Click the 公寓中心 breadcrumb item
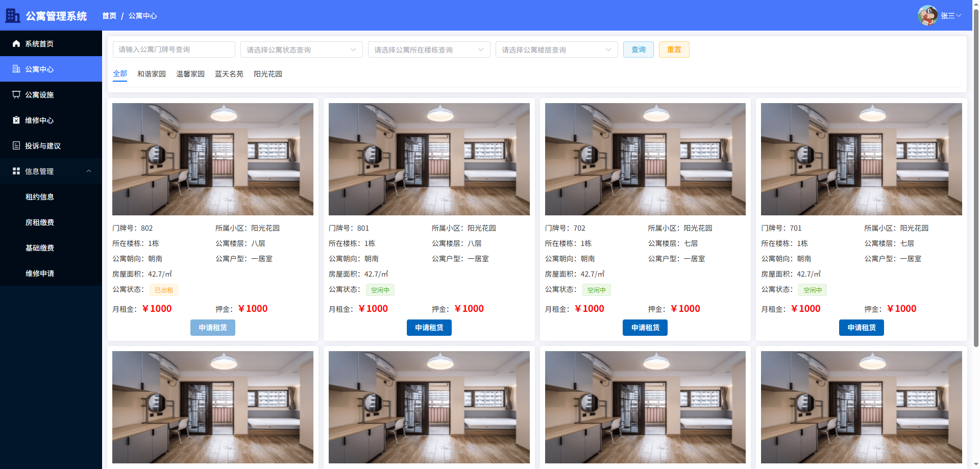The height and width of the screenshot is (469, 980). coord(143,16)
